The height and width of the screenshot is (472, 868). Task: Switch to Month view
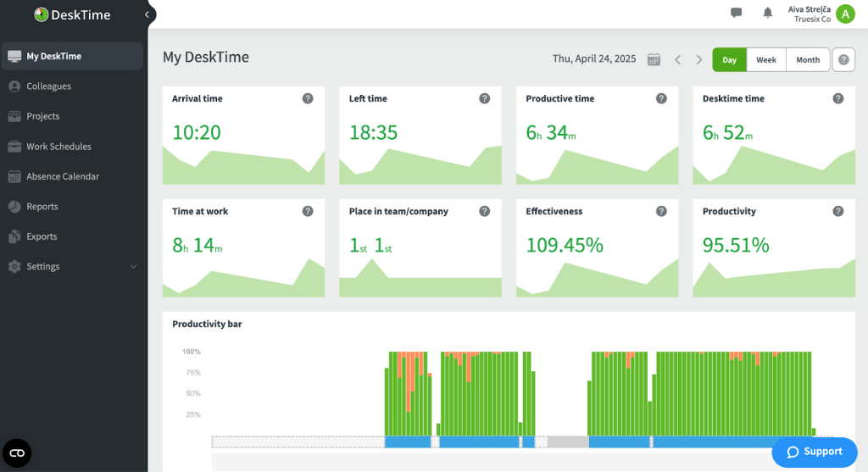click(808, 60)
